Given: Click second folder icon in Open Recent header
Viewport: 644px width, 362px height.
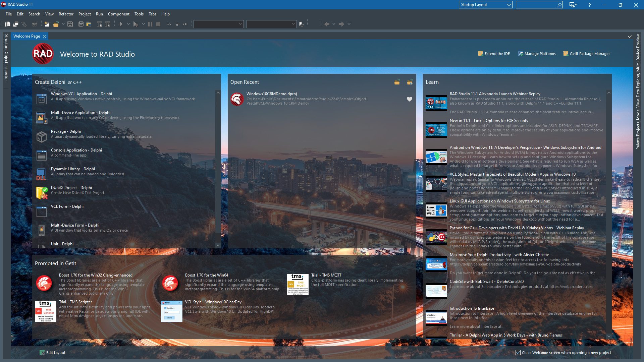Looking at the screenshot, I should [x=410, y=82].
